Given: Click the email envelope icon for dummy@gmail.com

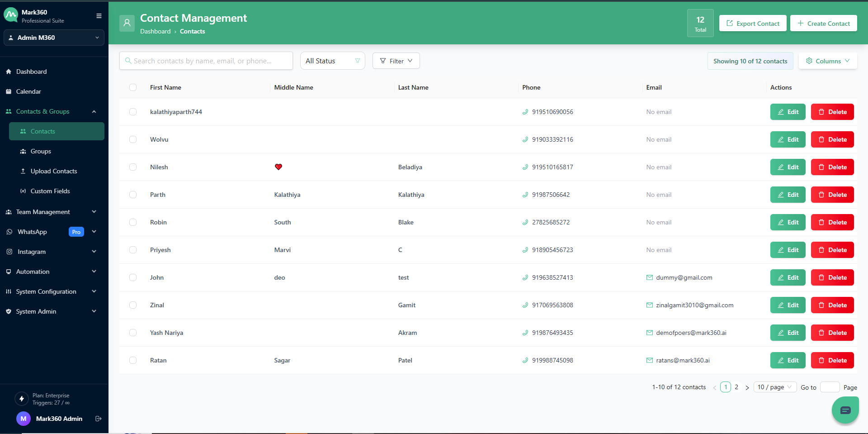Looking at the screenshot, I should point(649,277).
